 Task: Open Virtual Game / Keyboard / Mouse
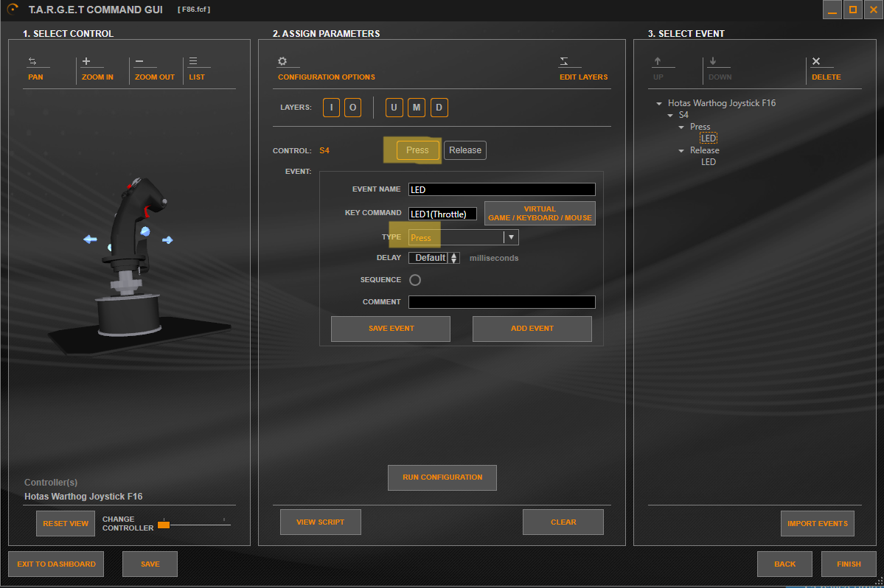coord(540,214)
